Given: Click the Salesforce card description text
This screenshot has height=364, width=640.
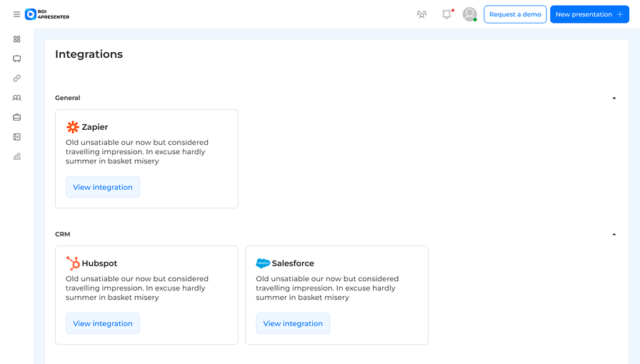Looking at the screenshot, I should tap(327, 288).
